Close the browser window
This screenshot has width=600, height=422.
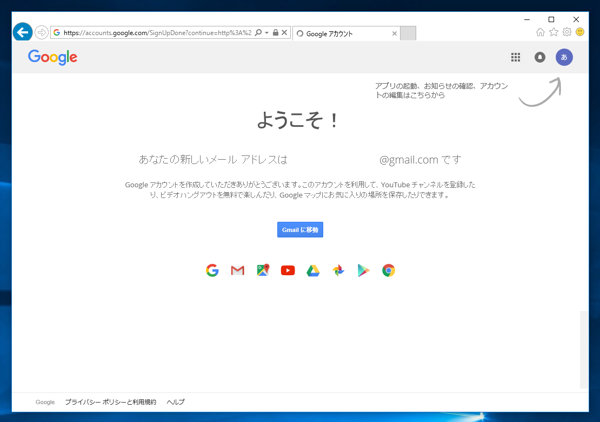[x=576, y=19]
